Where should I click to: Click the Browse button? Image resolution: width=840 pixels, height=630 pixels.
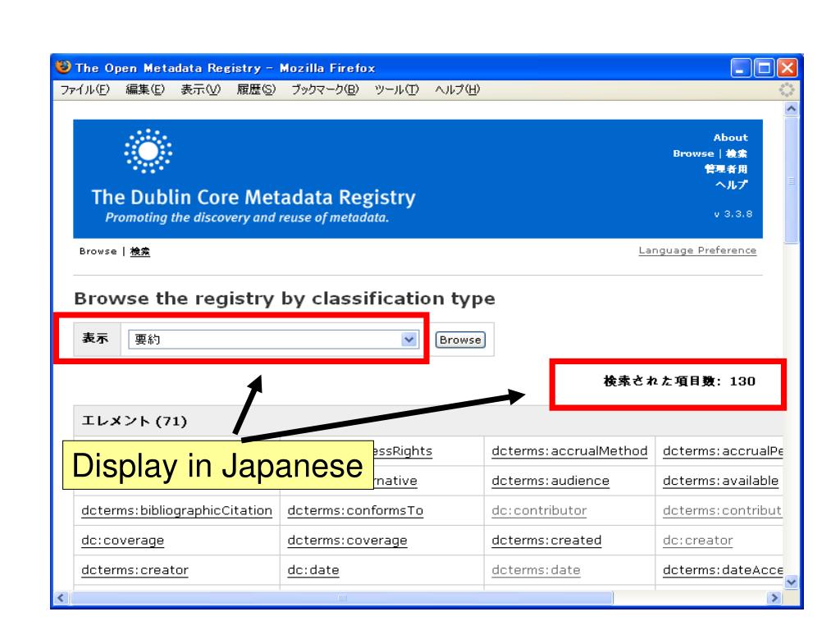coord(460,340)
